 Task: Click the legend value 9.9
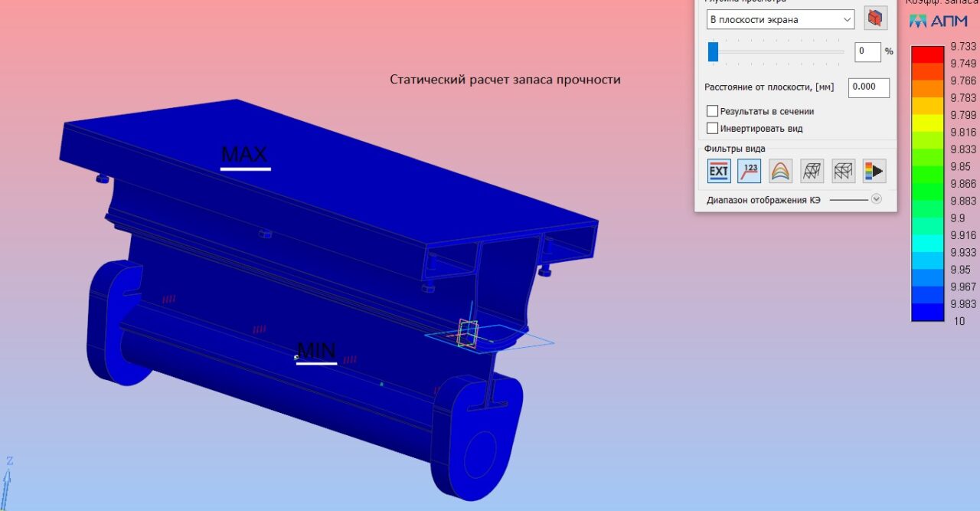click(958, 218)
